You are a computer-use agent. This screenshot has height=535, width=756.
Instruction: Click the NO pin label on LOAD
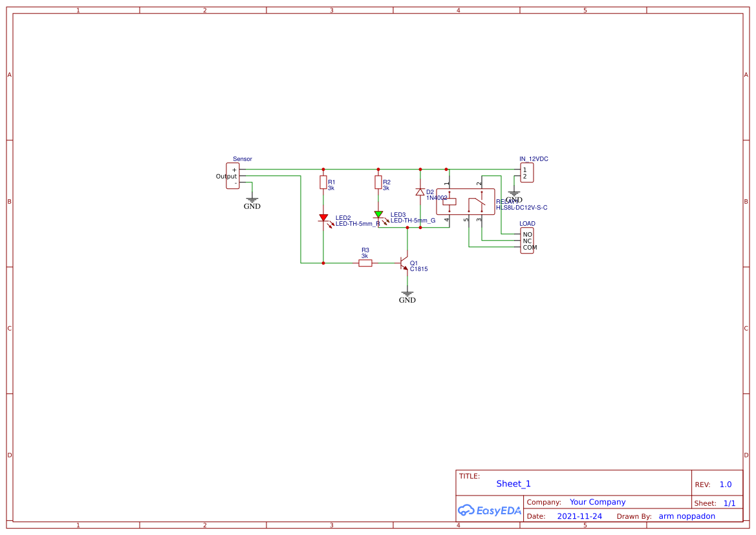[528, 234]
